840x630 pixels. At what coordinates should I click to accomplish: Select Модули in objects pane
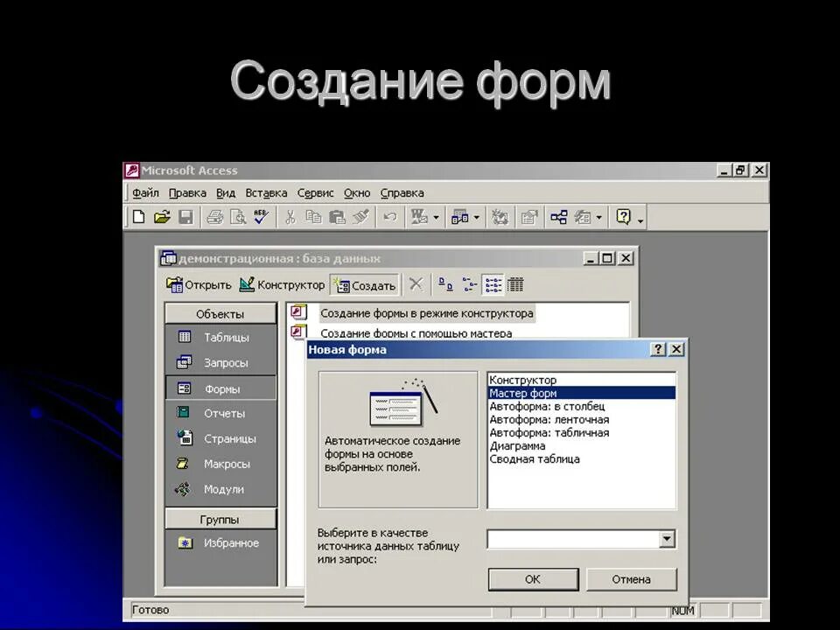[x=220, y=489]
